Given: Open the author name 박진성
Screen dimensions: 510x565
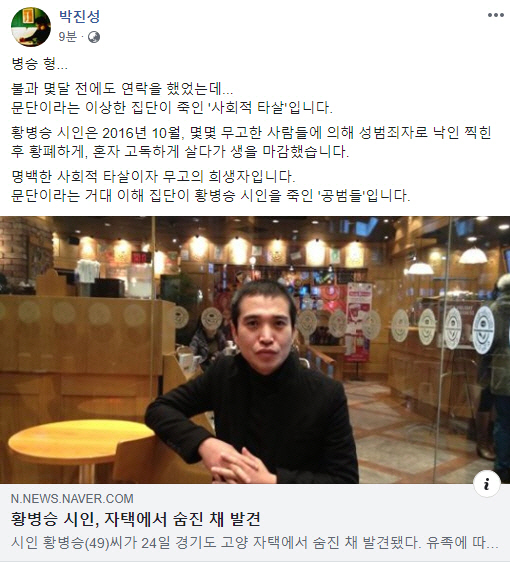Looking at the screenshot, I should coord(79,17).
